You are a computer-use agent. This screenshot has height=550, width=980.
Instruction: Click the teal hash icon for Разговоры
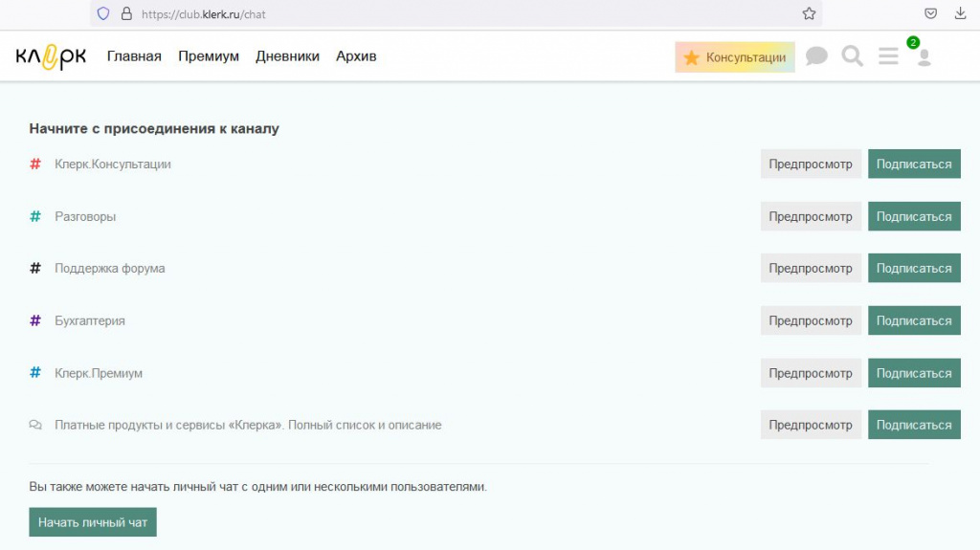coord(35,216)
